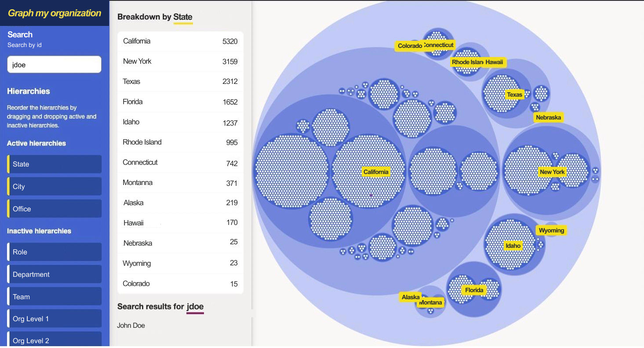Click the New York label on the chart
The width and height of the screenshot is (644, 348).
[552, 172]
